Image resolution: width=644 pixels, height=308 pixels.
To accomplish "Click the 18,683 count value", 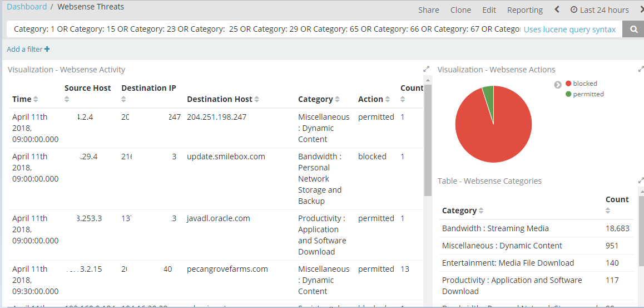I will click(x=617, y=228).
